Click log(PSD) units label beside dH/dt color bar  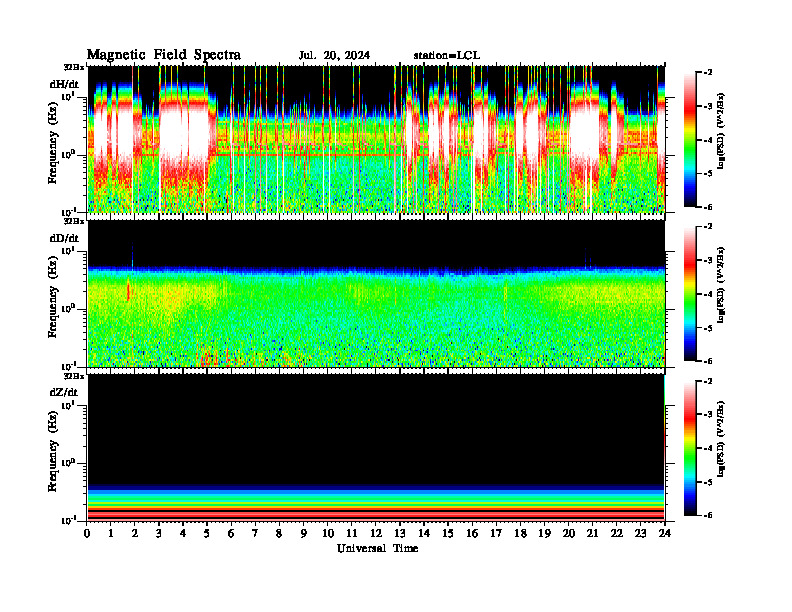(721, 130)
